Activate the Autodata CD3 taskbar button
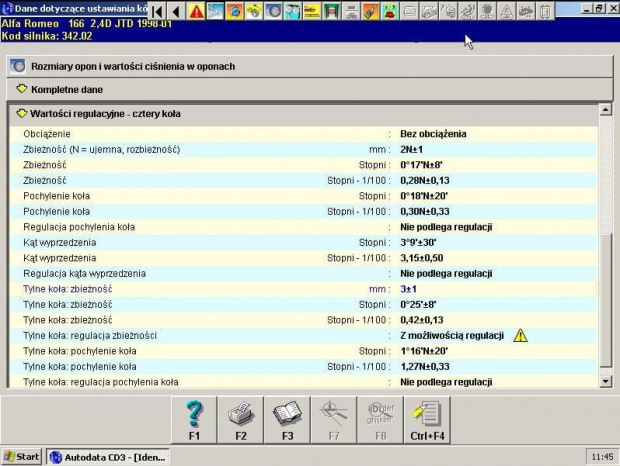 tap(108, 457)
